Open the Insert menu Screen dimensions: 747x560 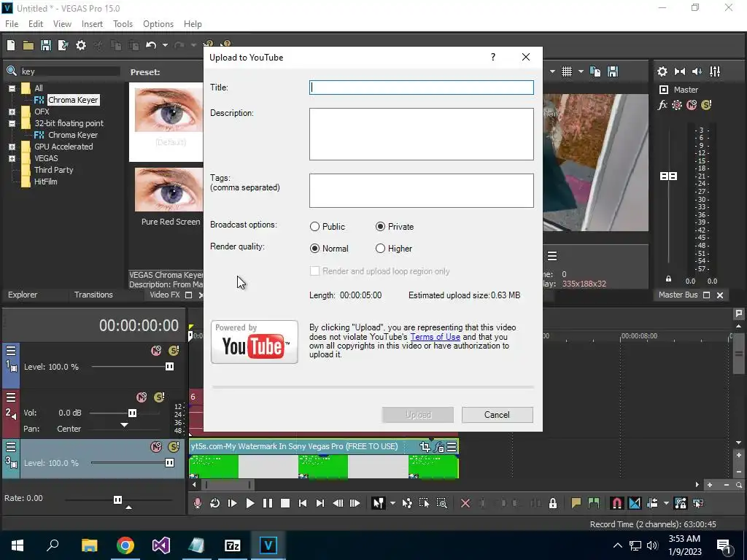click(92, 24)
